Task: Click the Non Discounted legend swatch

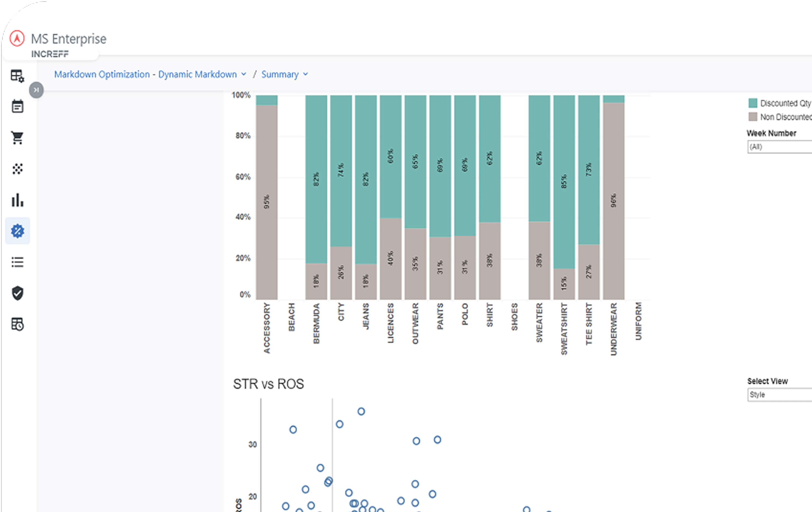Action: (753, 117)
